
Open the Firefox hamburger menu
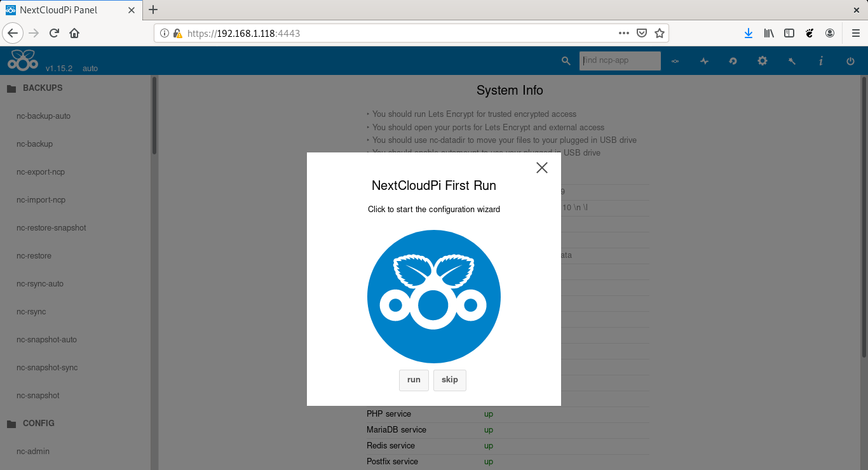(x=855, y=33)
